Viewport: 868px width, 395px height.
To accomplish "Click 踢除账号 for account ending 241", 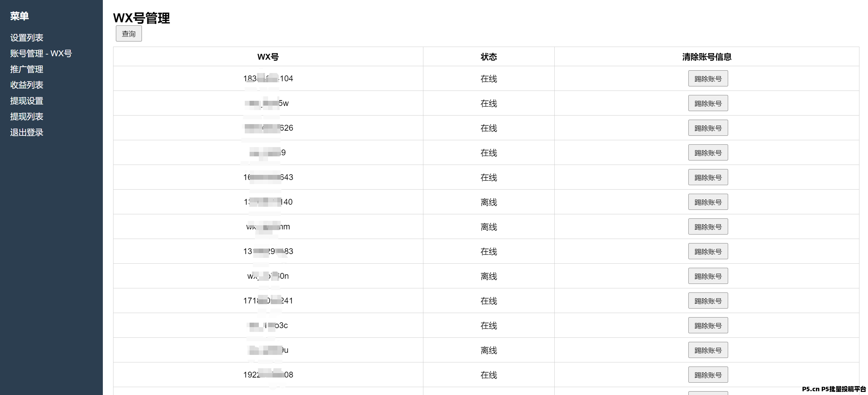I will (x=708, y=301).
